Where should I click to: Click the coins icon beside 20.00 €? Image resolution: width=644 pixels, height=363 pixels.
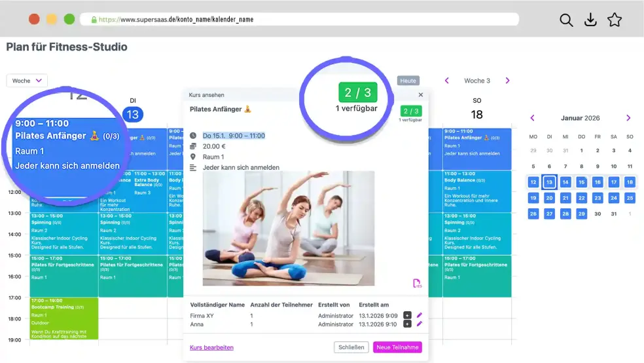click(193, 146)
